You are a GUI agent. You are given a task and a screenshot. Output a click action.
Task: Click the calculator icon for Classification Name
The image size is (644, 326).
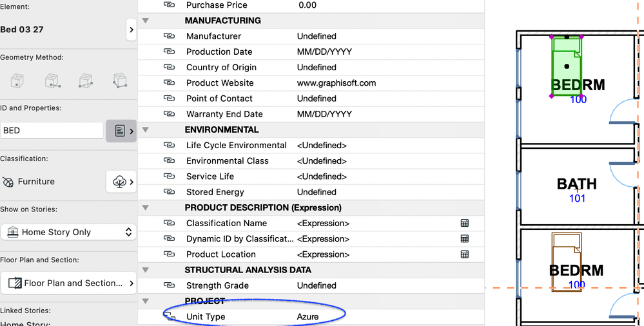tap(464, 224)
